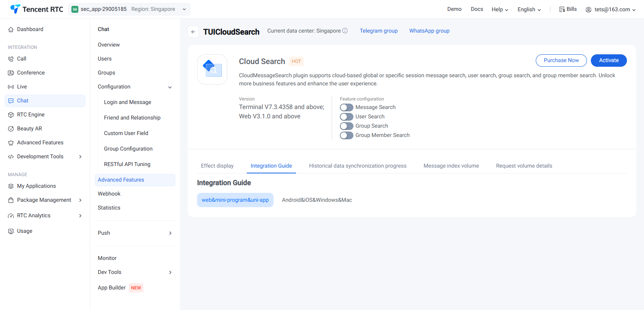Turn on the User Search switch
644x310 pixels.
(x=346, y=117)
